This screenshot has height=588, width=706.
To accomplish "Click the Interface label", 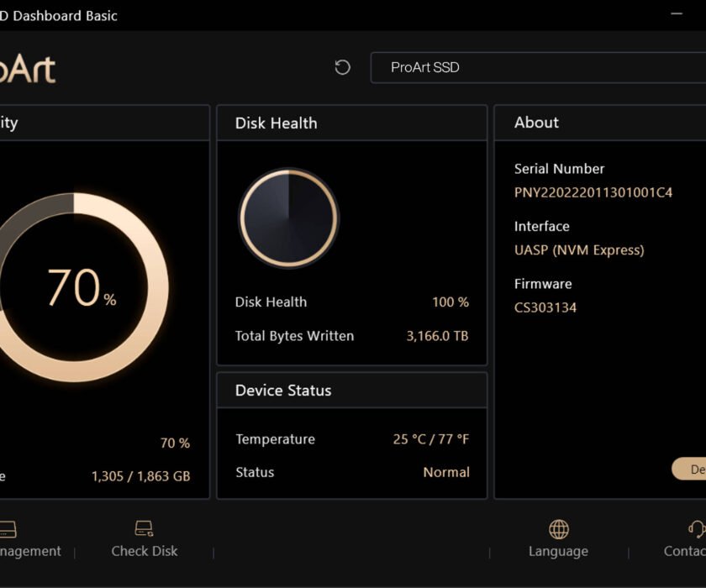I will [x=541, y=226].
